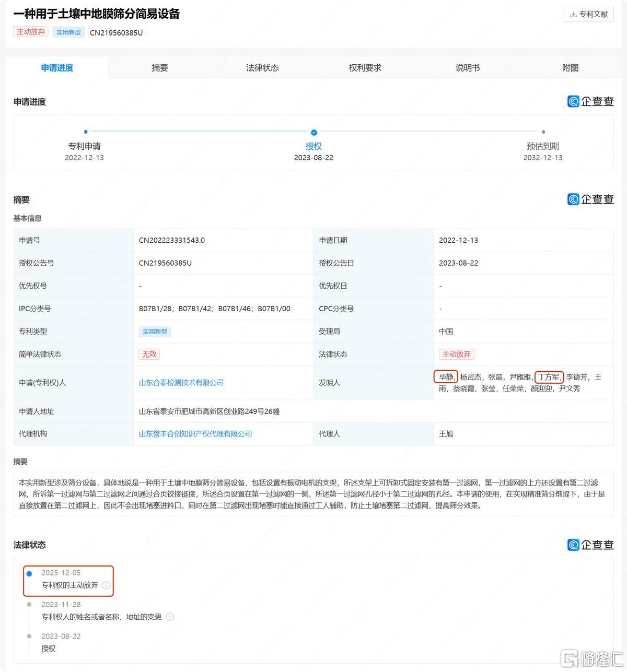Open the 说明书 tab

[468, 68]
